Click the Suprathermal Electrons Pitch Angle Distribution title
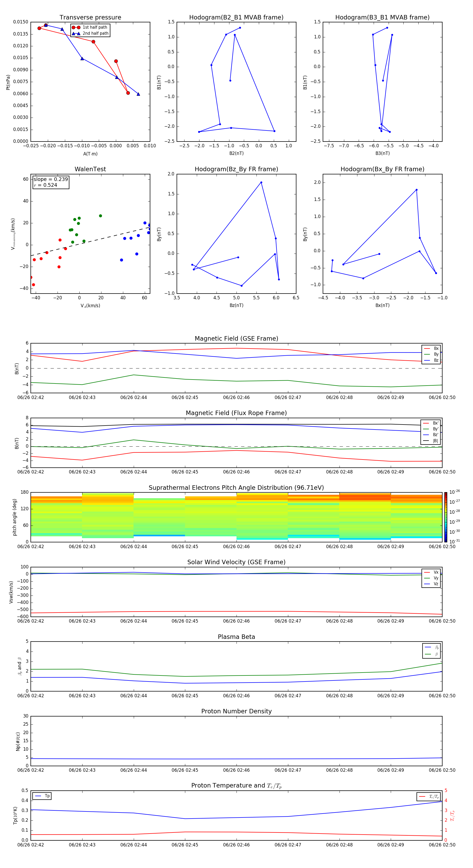Image resolution: width=473 pixels, height=868 pixels. click(x=236, y=488)
